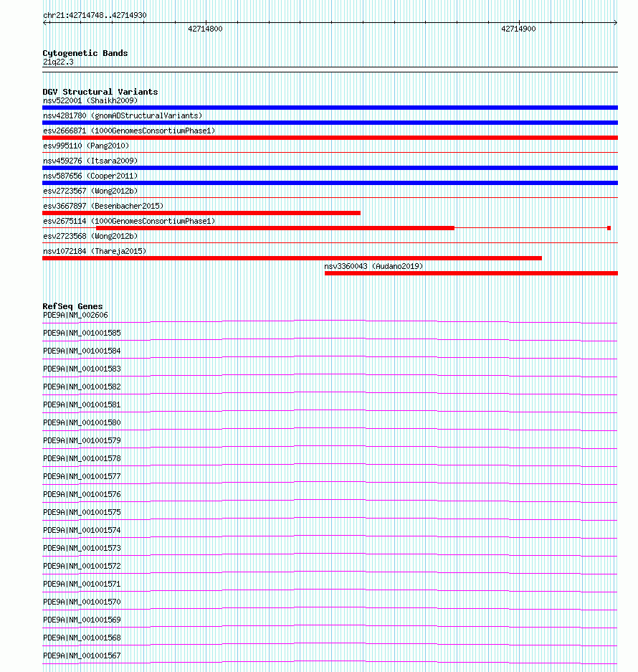This screenshot has height=672, width=638.
Task: Open transcript PDE9A|NM_001001585
Action: pyautogui.click(x=82, y=333)
